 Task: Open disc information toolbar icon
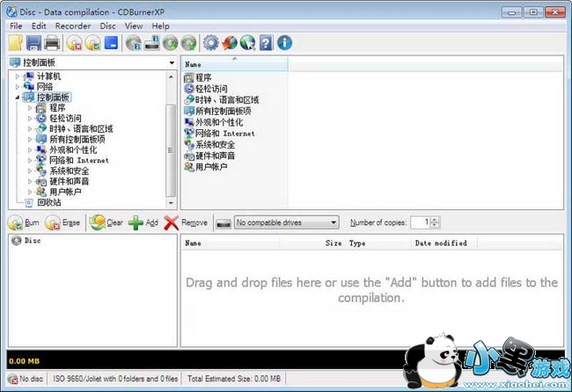[x=134, y=43]
